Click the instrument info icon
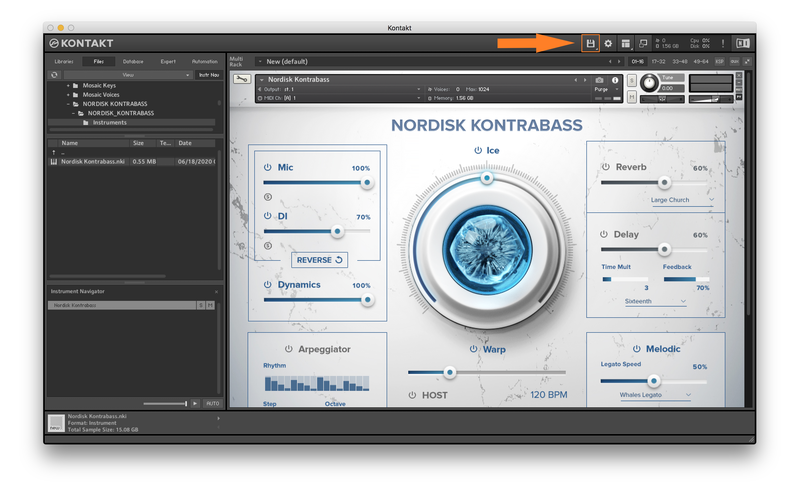The height and width of the screenshot is (486, 800). tap(615, 80)
